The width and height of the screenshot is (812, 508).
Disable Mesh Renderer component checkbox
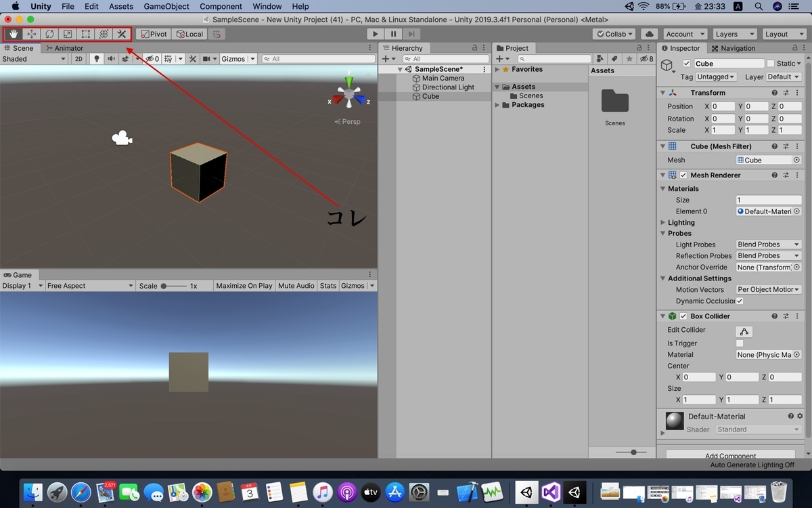[x=683, y=175]
